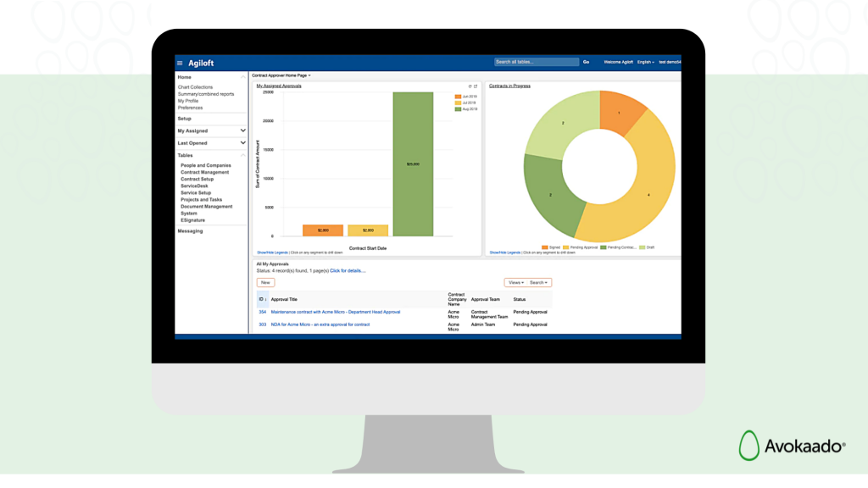Click the Signed legend color swatch
This screenshot has height=488, width=868.
pos(543,246)
